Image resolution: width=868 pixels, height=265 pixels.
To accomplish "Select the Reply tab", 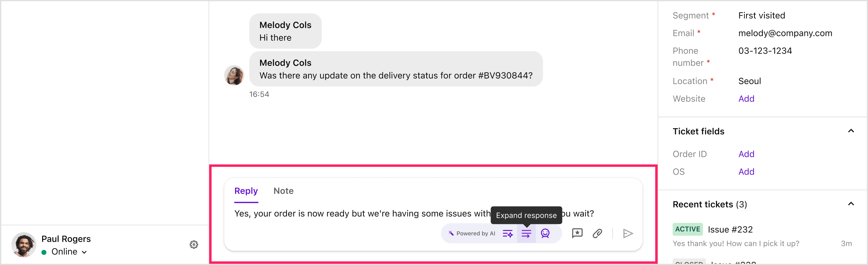I will [x=246, y=191].
